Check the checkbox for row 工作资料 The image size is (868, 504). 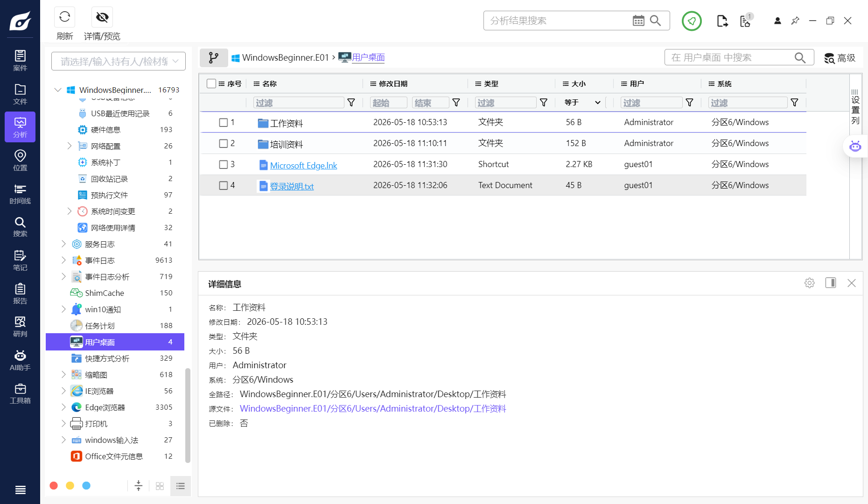[224, 122]
